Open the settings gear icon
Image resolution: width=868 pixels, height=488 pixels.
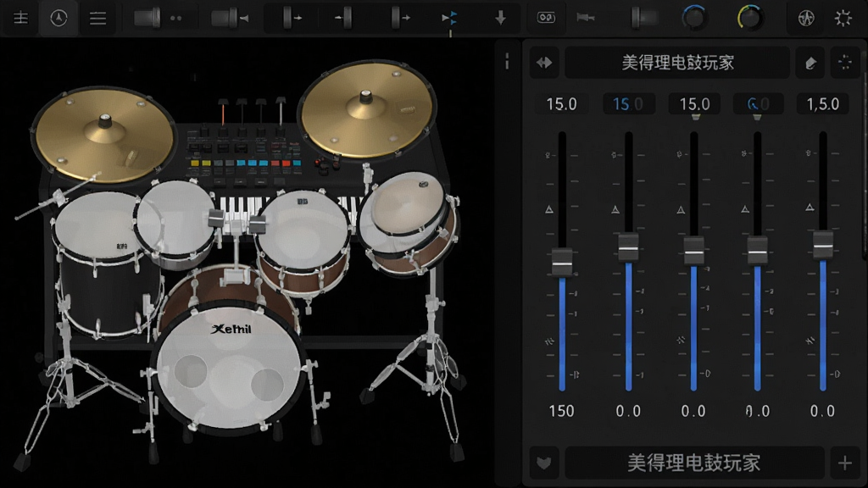coord(843,19)
